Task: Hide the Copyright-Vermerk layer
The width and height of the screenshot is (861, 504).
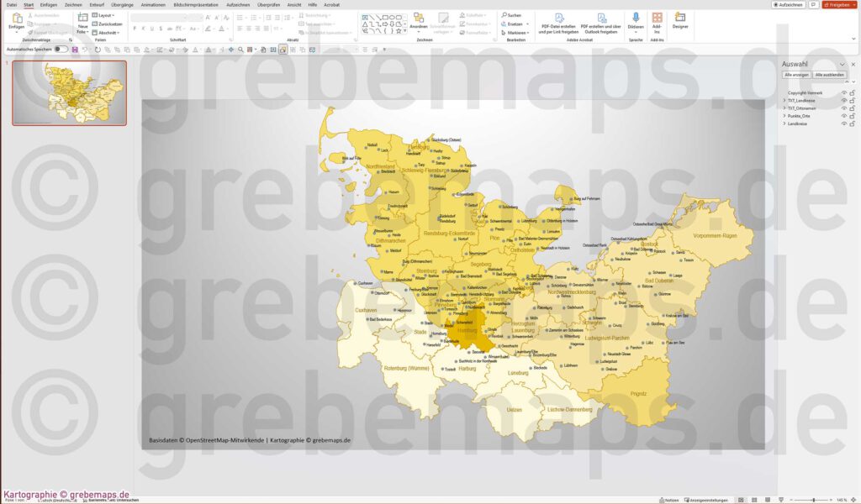Action: click(844, 92)
